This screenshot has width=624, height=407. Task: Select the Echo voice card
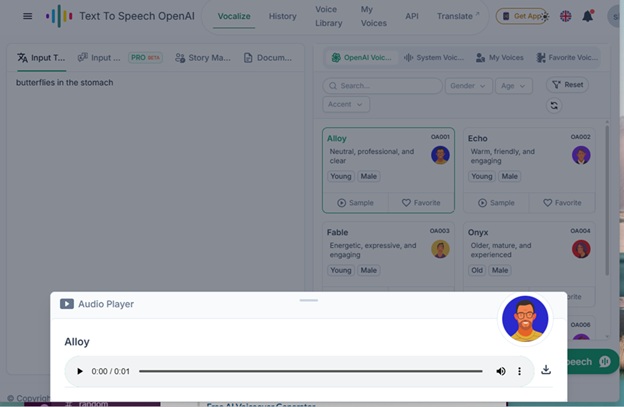pos(529,170)
